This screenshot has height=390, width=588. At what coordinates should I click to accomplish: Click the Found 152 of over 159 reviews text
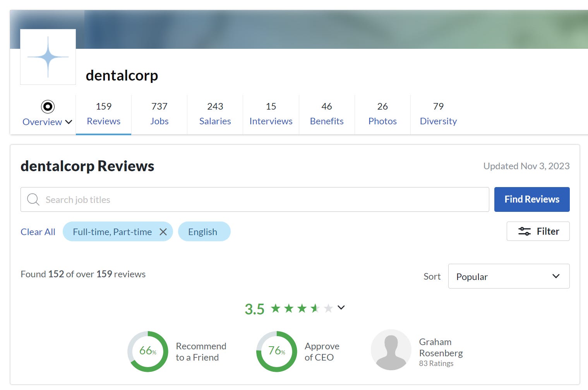[83, 274]
